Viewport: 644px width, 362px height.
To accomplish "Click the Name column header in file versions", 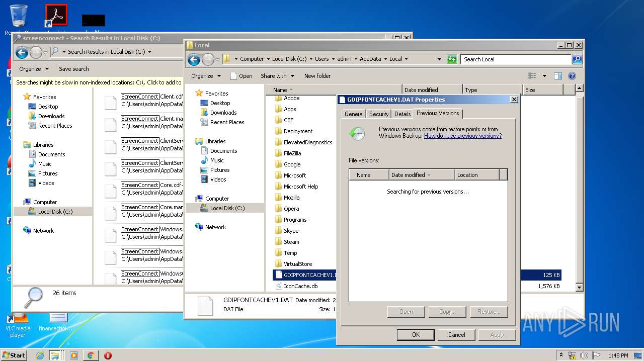I will [369, 175].
